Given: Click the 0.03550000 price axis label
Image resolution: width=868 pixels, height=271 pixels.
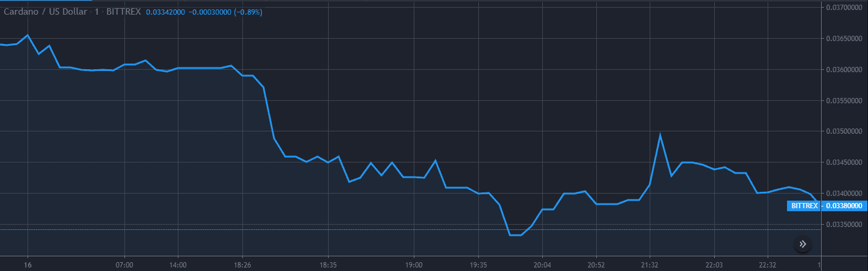Looking at the screenshot, I should point(844,100).
